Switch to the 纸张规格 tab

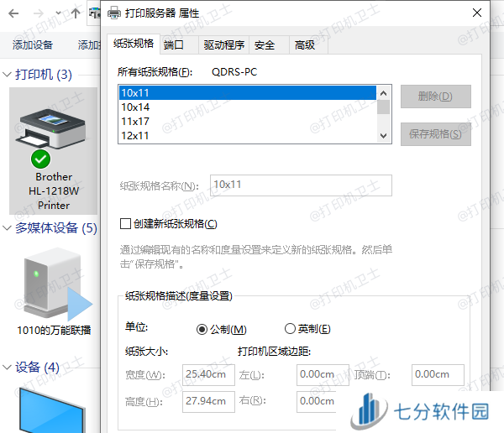(134, 44)
